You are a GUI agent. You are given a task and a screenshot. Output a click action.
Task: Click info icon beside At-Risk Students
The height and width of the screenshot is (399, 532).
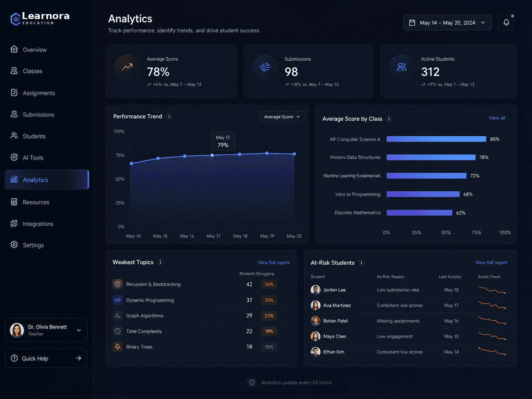(362, 263)
